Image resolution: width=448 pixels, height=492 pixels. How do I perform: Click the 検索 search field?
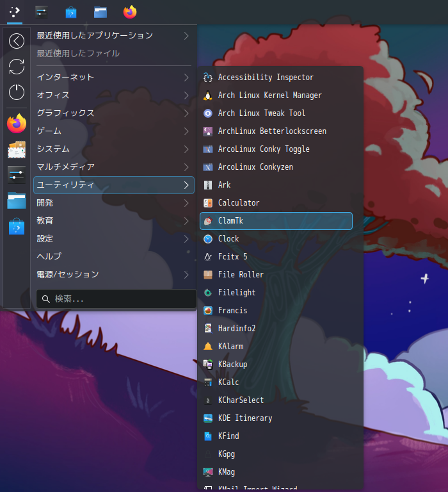tap(116, 299)
